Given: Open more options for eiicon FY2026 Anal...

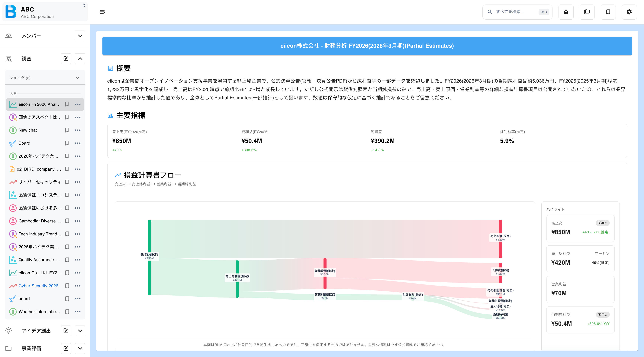Looking at the screenshot, I should [x=78, y=104].
